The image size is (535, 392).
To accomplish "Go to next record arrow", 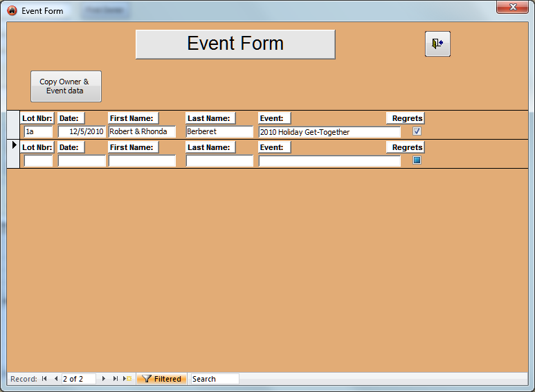I will pyautogui.click(x=104, y=379).
